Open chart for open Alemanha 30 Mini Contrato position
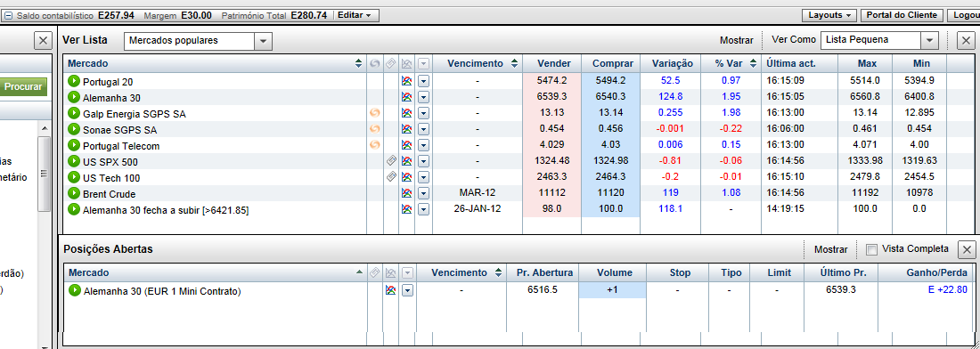 click(x=391, y=290)
